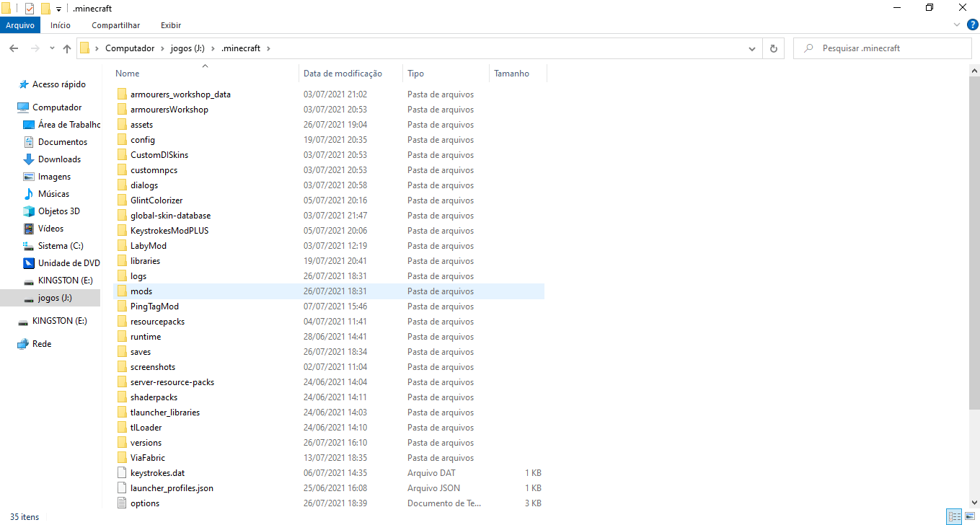This screenshot has width=980, height=525.
Task: Select the ViaFabric folder name
Action: point(148,458)
